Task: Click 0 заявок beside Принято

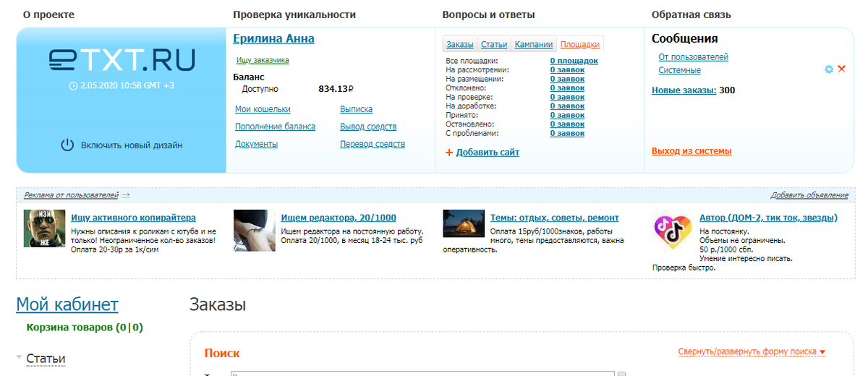Action: 567,115
